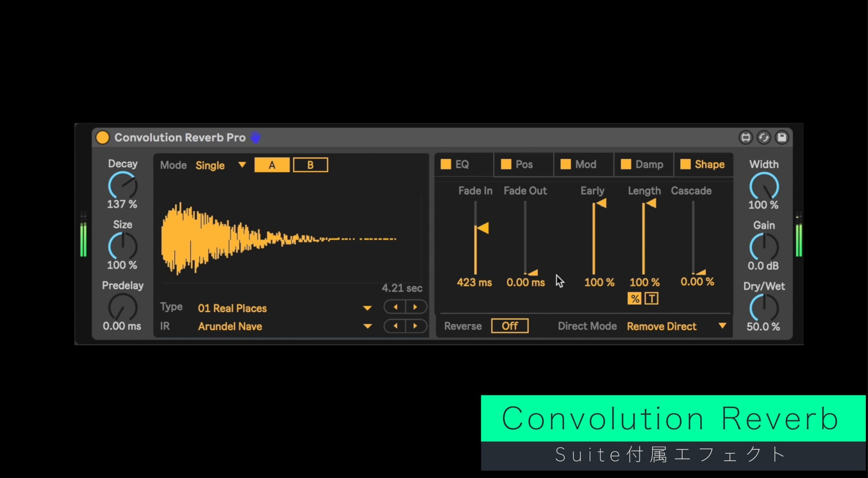Image resolution: width=868 pixels, height=478 pixels.
Task: Click the hot-swap preset icon
Action: (764, 138)
